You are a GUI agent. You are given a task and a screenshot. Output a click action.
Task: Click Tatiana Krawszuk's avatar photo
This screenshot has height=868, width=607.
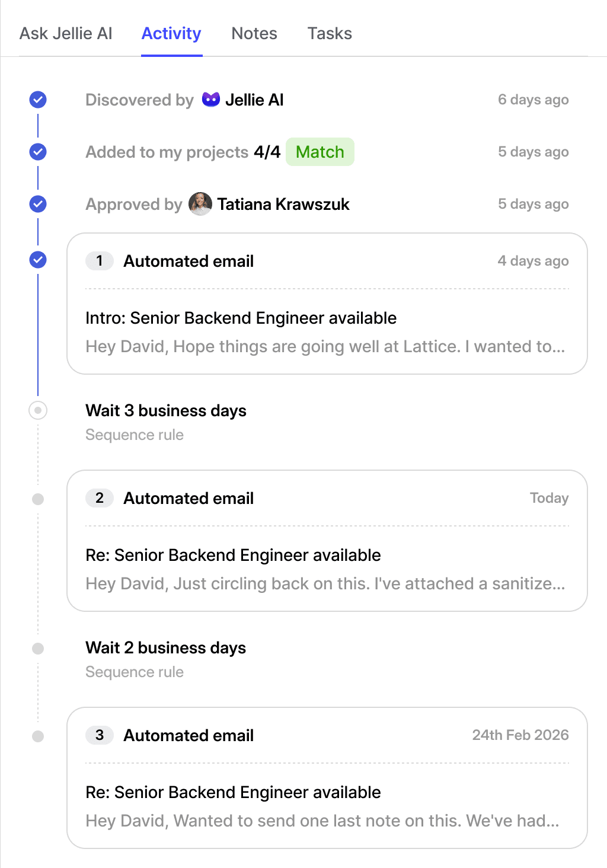point(200,204)
